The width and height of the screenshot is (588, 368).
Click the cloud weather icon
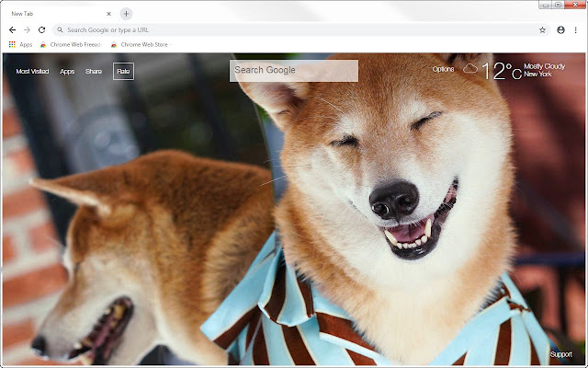470,69
